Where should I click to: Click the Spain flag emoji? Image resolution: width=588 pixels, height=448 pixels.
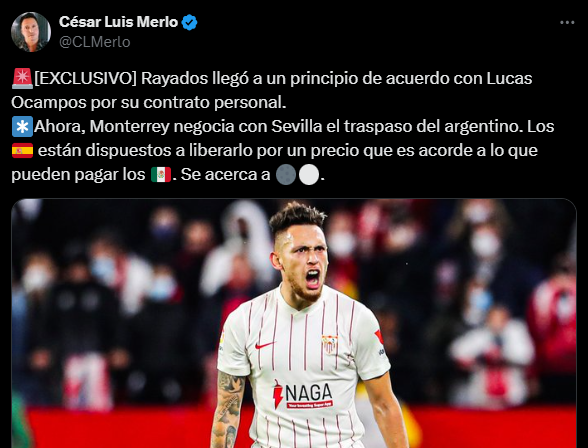[x=22, y=150]
